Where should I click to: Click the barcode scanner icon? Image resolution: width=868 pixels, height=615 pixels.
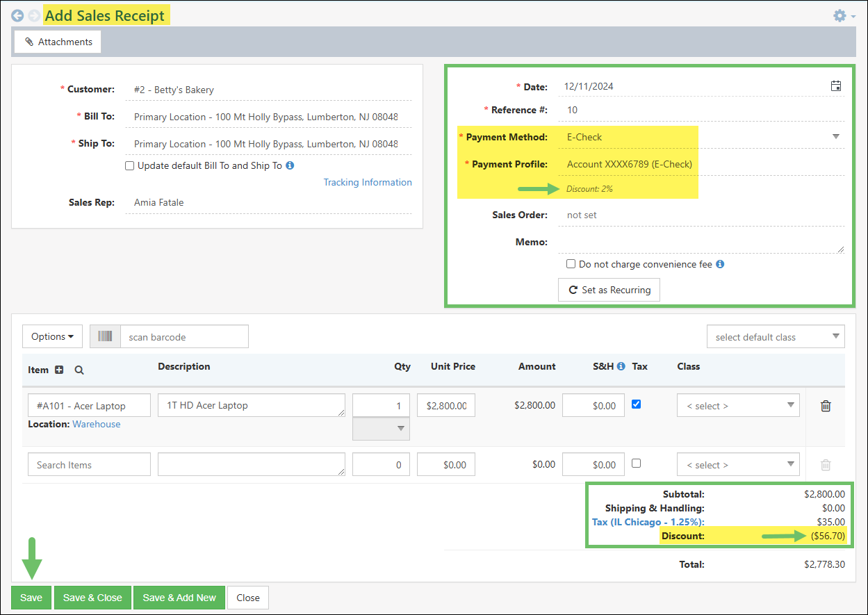(x=105, y=336)
